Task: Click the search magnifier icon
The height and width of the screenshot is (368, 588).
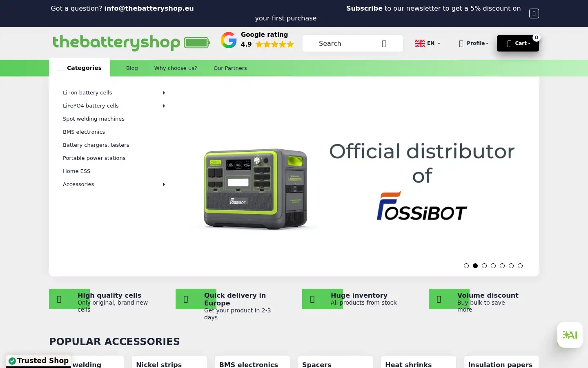Action: coord(384,44)
